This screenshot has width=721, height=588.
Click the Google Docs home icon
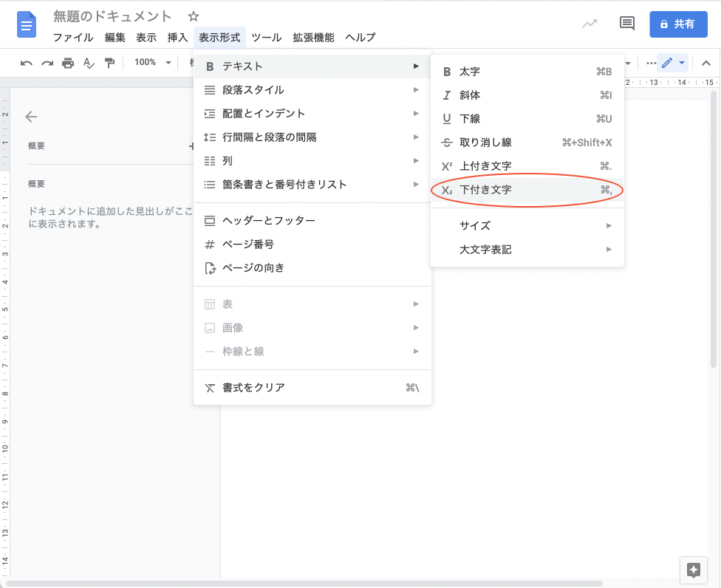coord(27,26)
